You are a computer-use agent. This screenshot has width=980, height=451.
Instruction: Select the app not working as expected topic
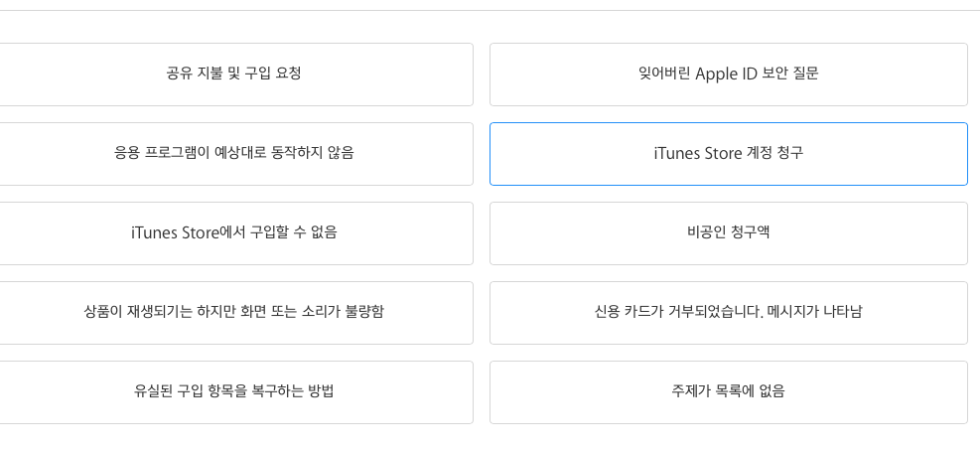coord(234,153)
